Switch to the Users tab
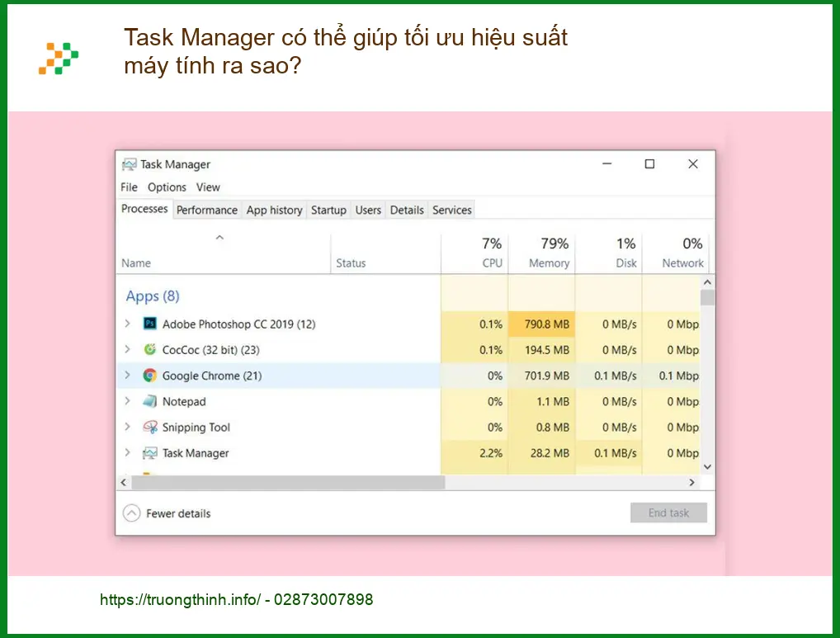Viewport: 840px width, 638px height. tap(368, 210)
